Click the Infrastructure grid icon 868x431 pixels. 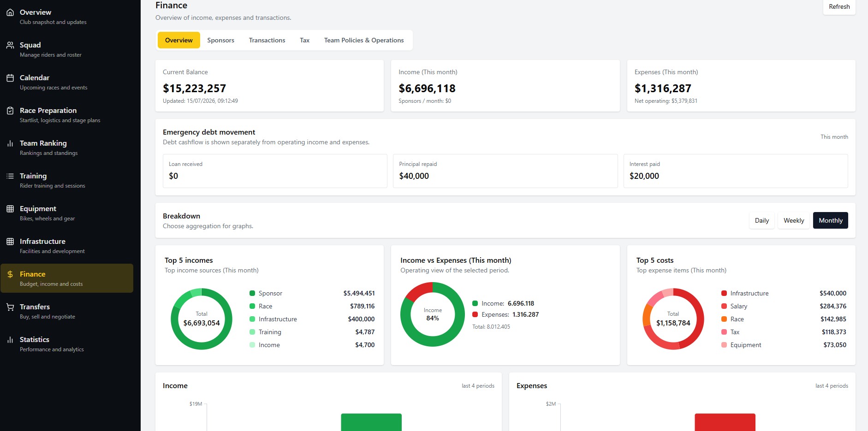coord(10,242)
